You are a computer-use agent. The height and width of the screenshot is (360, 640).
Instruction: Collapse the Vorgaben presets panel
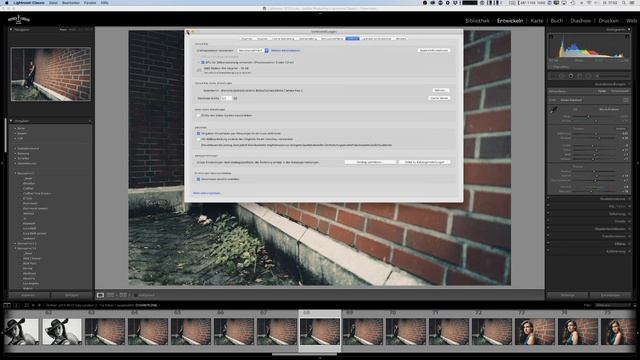coord(11,121)
